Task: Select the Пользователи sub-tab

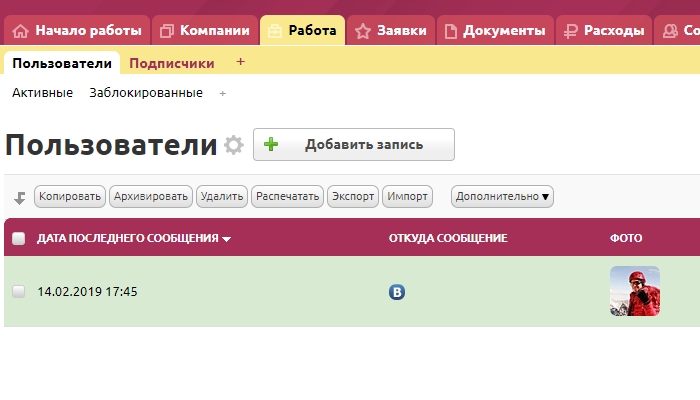Action: pos(62,63)
